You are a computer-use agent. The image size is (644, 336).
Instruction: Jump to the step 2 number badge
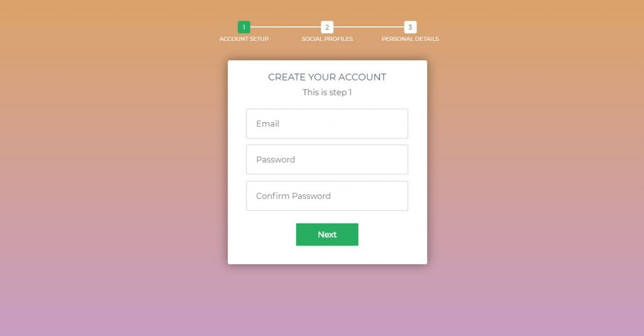tap(327, 27)
